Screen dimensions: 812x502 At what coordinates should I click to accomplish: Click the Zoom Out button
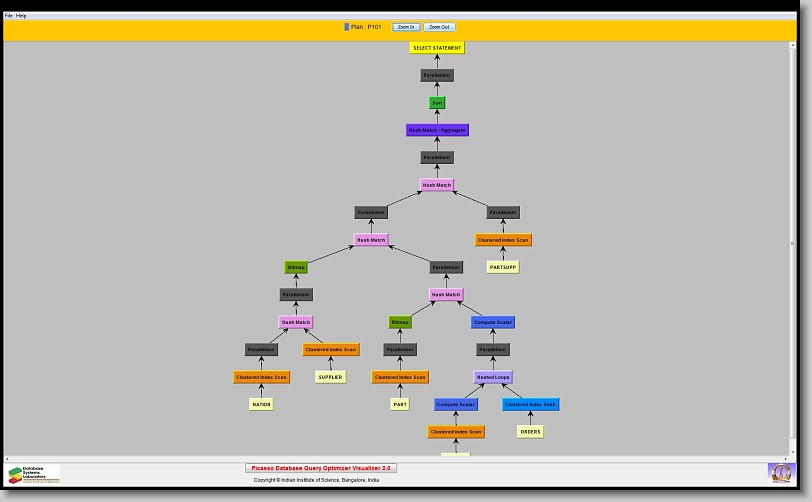pyautogui.click(x=439, y=27)
